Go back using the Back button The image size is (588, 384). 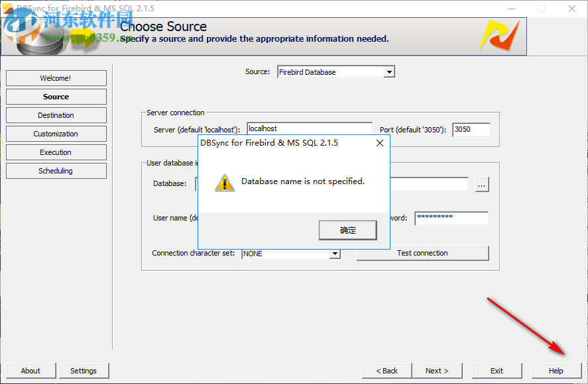[x=386, y=371]
